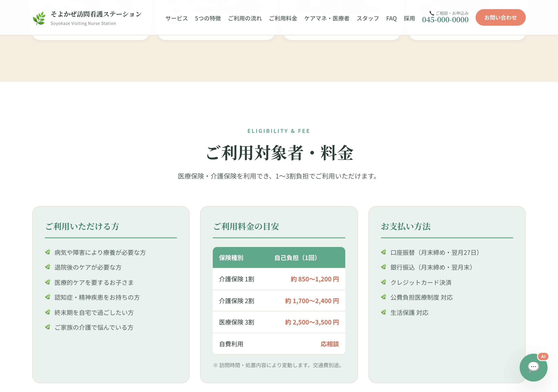Open the 採用 recruitment page
Screen dimensions: 558x392
[x=409, y=18]
